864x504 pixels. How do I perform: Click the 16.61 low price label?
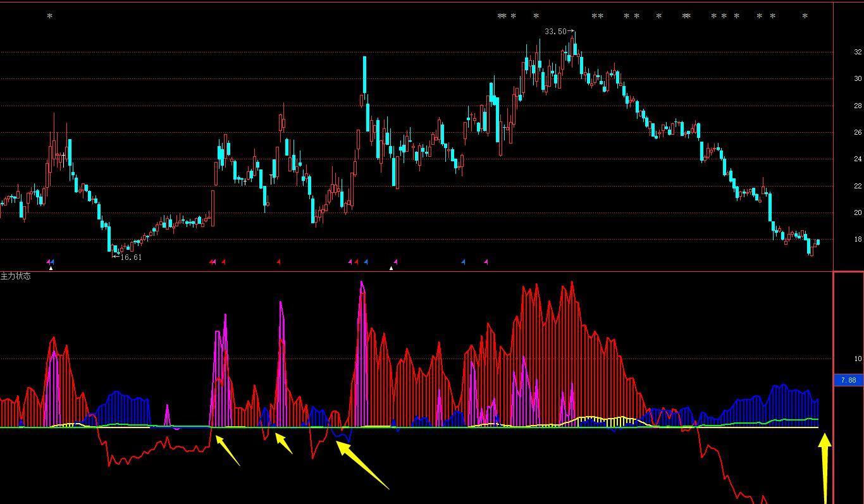[x=131, y=257]
